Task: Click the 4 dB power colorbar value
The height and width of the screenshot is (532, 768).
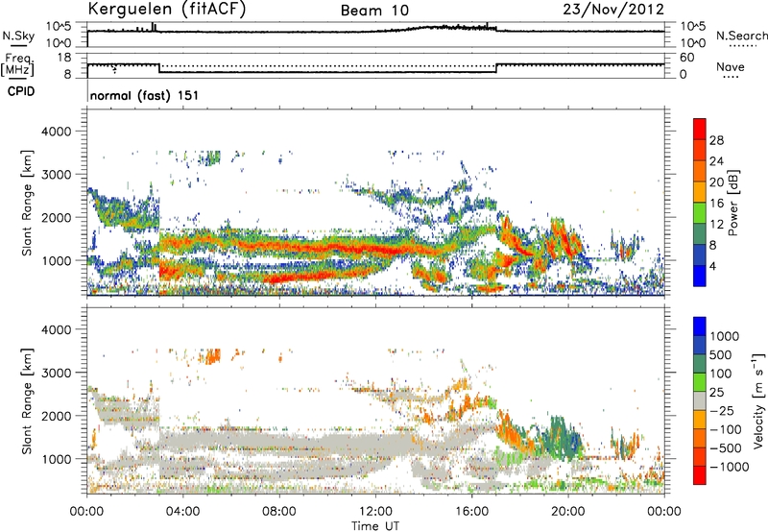Action: point(713,267)
